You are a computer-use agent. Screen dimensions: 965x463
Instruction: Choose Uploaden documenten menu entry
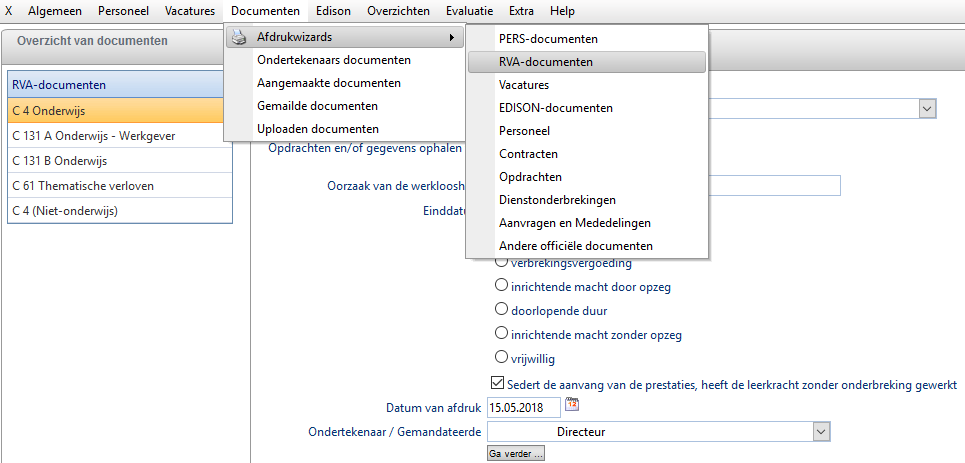point(318,129)
